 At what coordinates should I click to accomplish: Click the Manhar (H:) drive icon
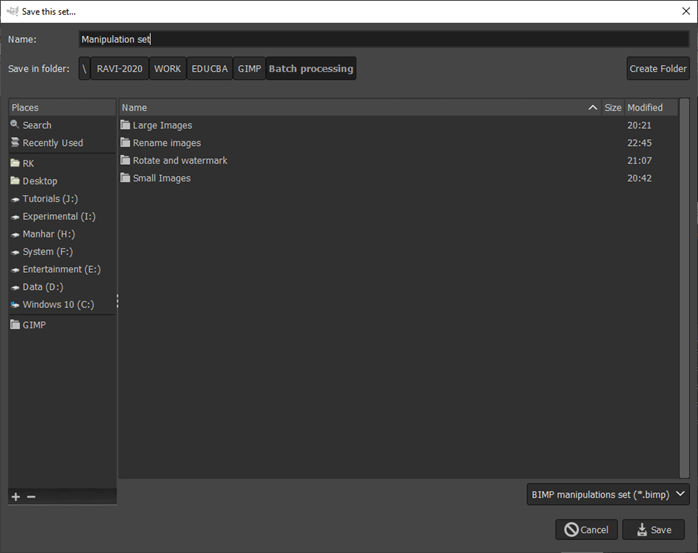15,235
